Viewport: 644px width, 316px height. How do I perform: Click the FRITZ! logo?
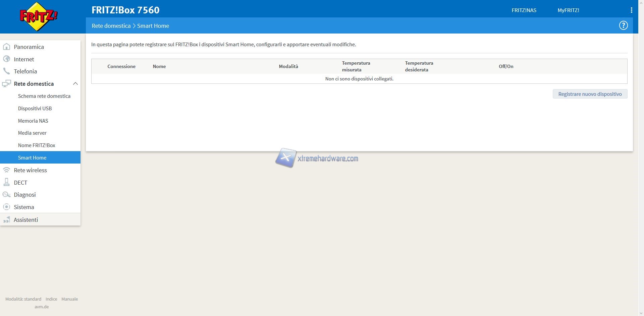pos(39,17)
